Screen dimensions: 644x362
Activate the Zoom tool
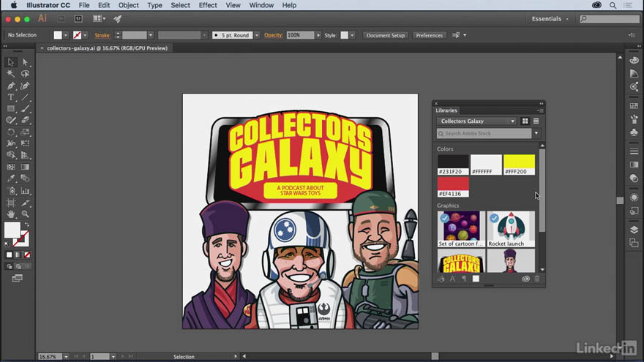[x=25, y=214]
